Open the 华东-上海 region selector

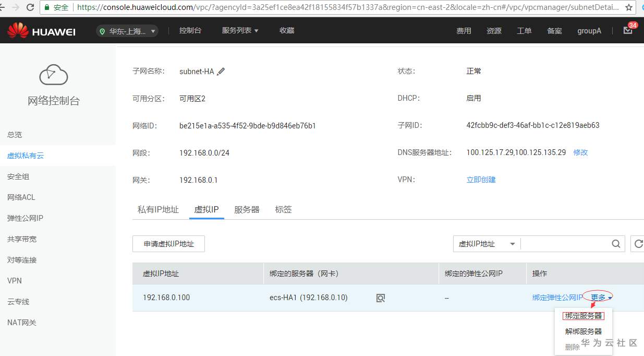pos(128,31)
